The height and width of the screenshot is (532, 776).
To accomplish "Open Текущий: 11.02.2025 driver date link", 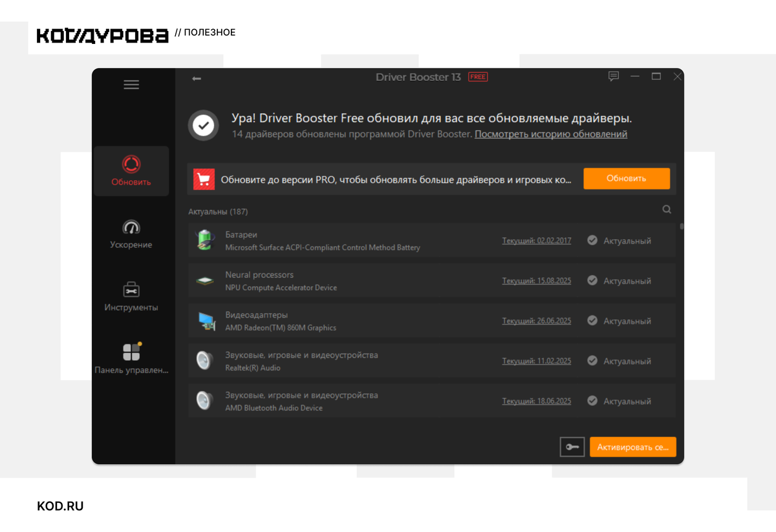I will (x=537, y=361).
